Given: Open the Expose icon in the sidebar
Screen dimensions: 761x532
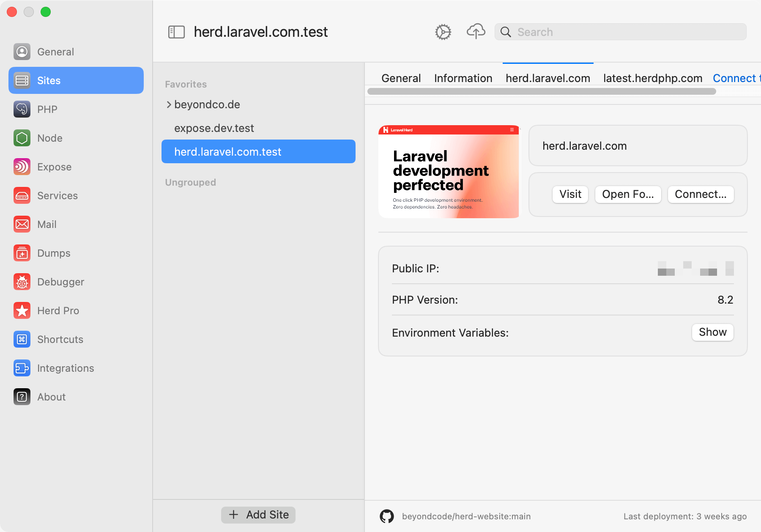Looking at the screenshot, I should (x=22, y=167).
